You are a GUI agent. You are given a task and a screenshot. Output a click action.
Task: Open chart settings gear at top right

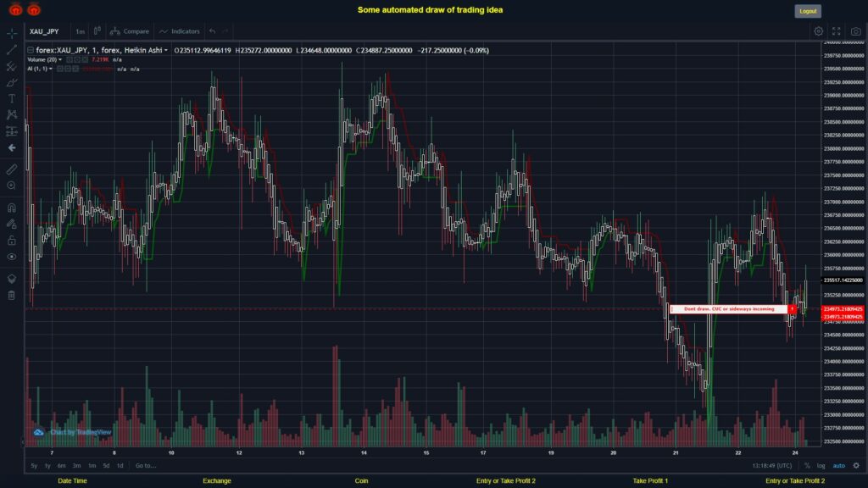click(818, 31)
